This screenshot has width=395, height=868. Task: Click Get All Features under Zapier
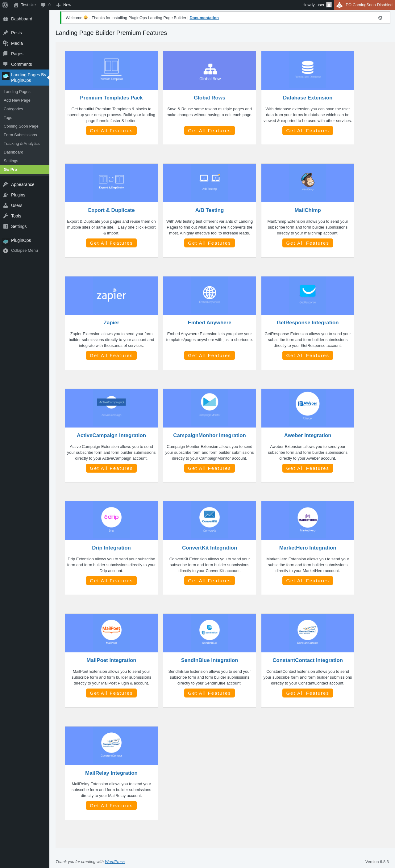111,356
